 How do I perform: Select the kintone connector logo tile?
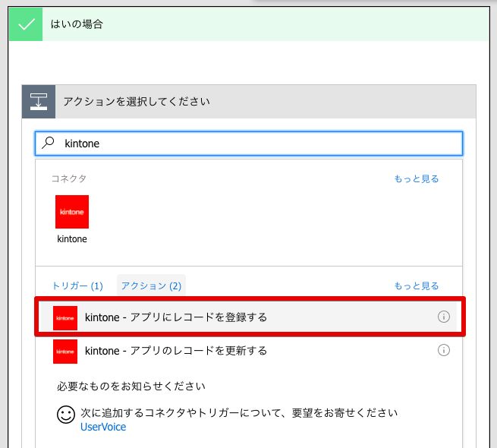[72, 212]
